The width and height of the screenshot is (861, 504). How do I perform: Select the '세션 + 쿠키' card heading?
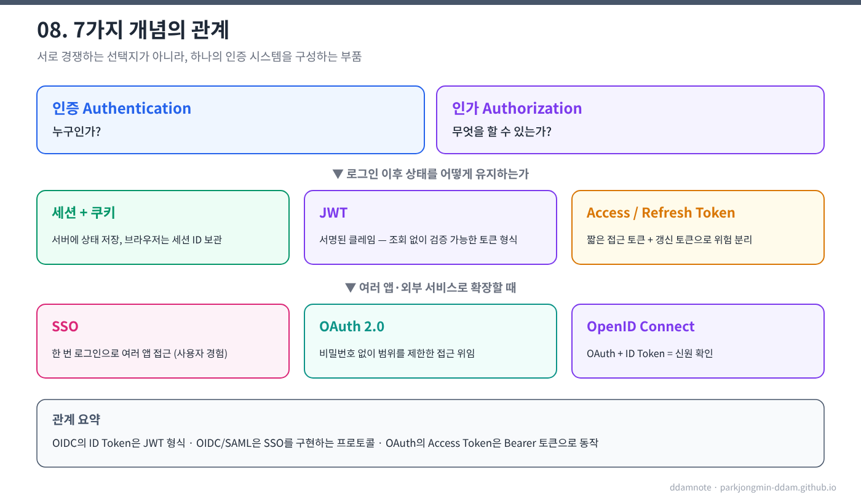pyautogui.click(x=84, y=213)
